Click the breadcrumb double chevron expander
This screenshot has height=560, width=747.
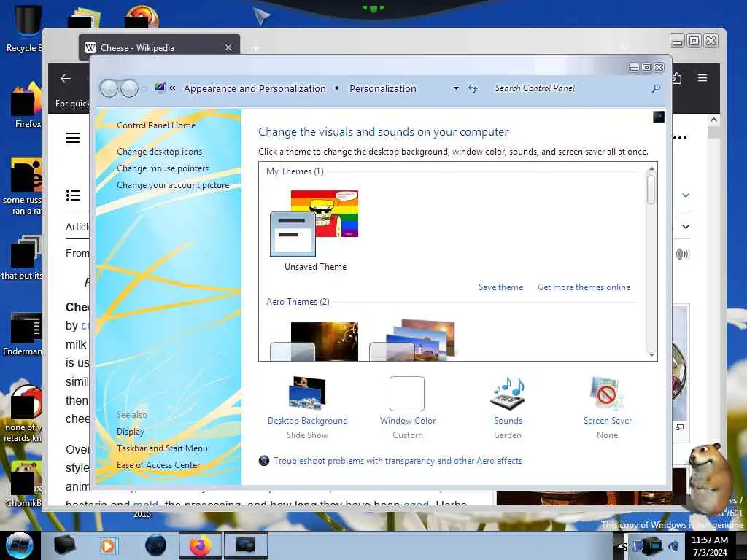[172, 87]
